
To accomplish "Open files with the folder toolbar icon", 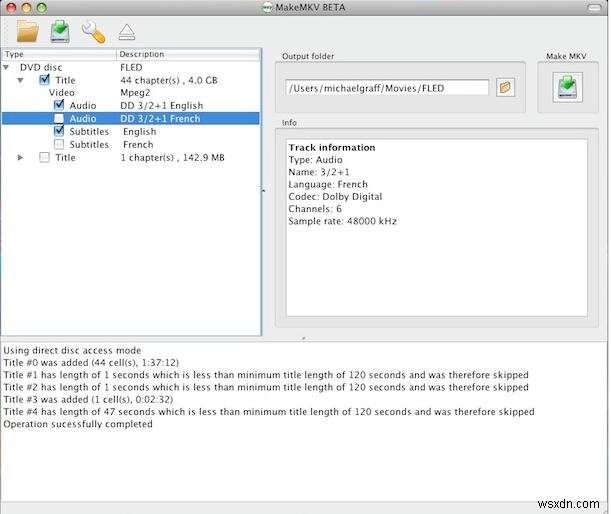I will click(x=27, y=32).
